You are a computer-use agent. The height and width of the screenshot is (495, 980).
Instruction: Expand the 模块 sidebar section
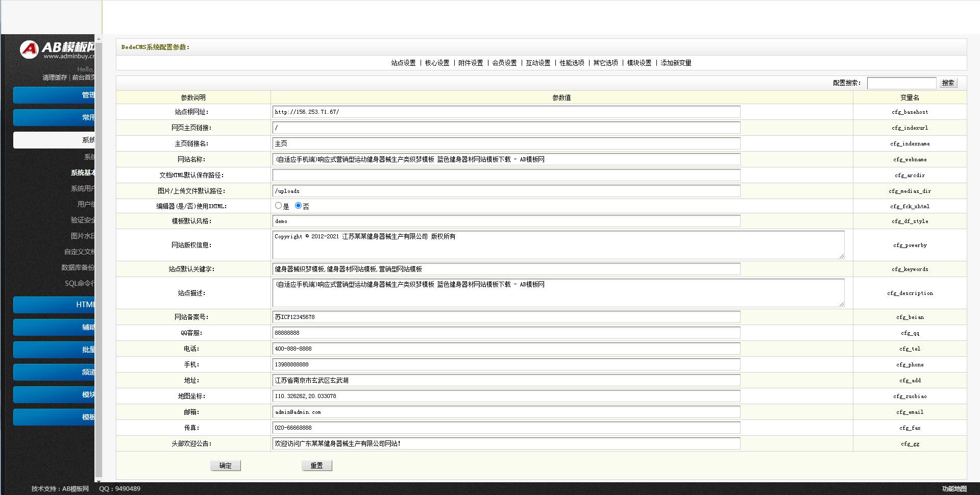pyautogui.click(x=54, y=394)
